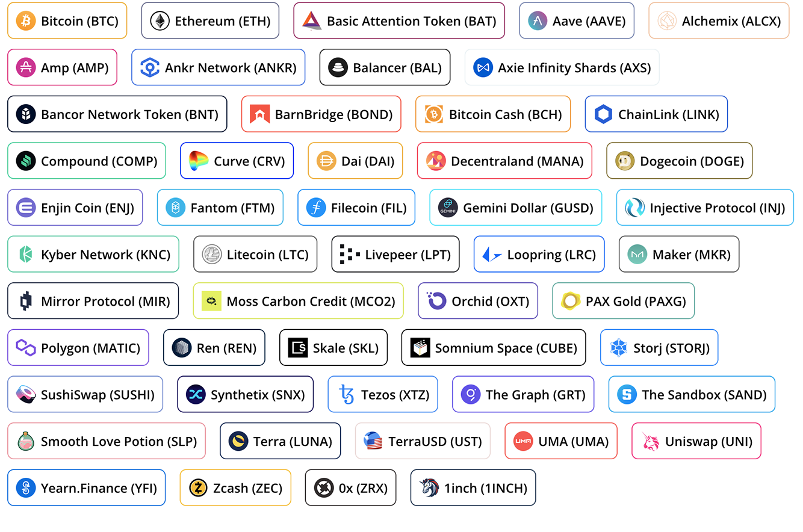This screenshot has width=803, height=532.
Task: Click the TerraUSD flag globe icon
Action: [374, 442]
